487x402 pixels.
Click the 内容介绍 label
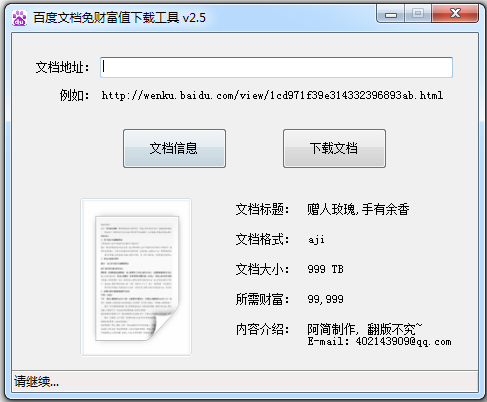262,329
